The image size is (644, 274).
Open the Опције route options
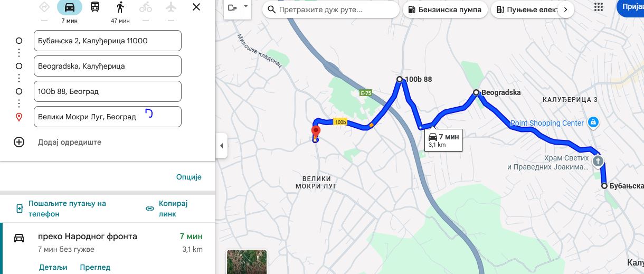[x=189, y=177]
